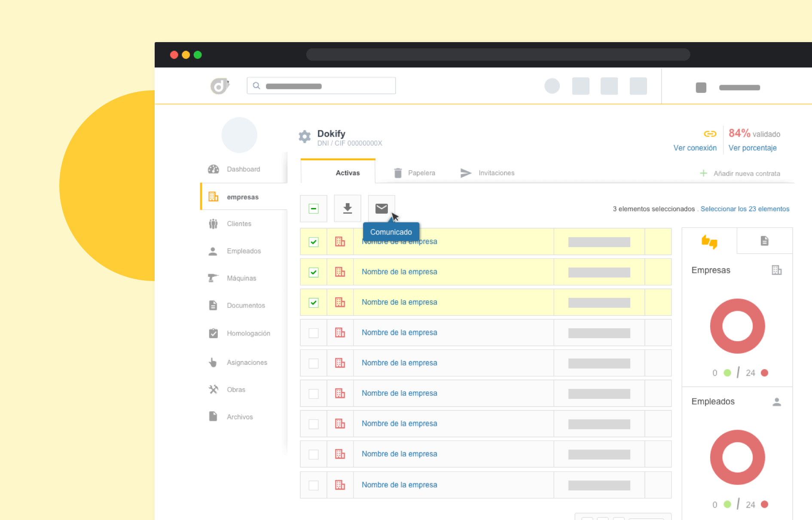This screenshot has width=812, height=520.
Task: Click building icon in second company row
Action: coord(340,272)
